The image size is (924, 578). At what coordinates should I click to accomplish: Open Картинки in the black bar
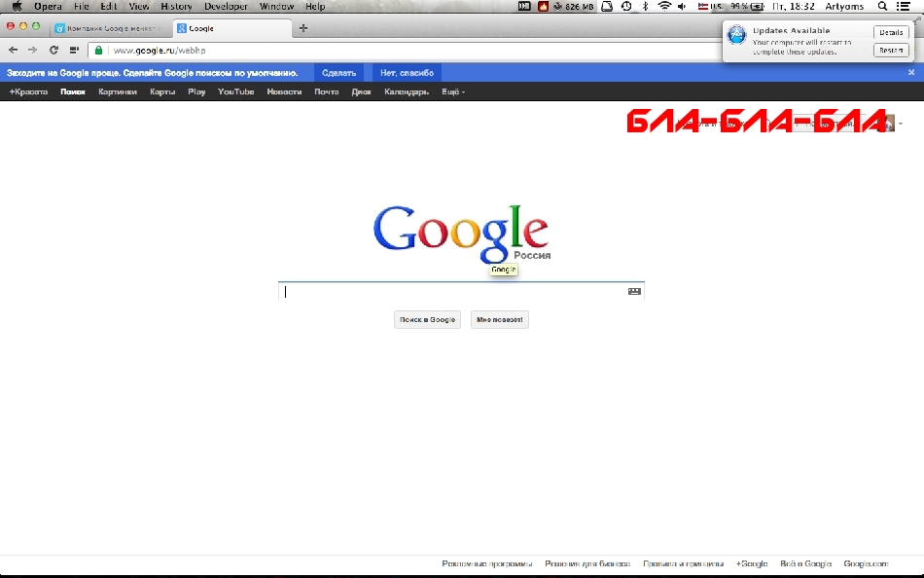click(118, 91)
